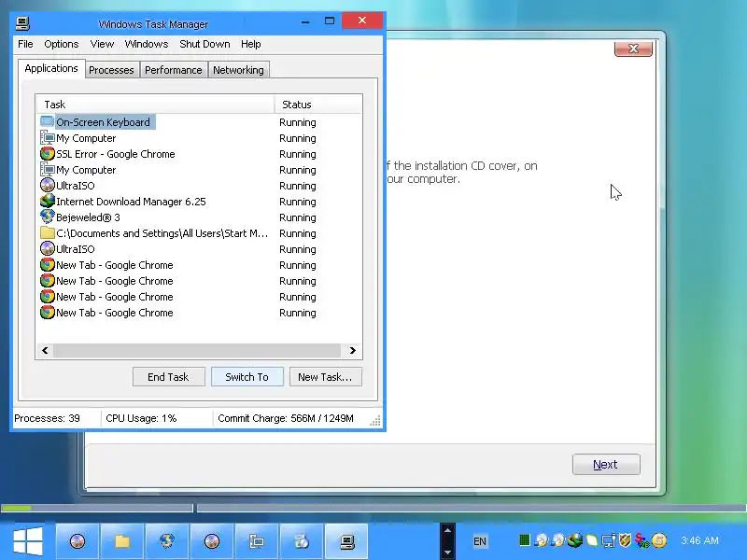Click the End Task button
Screen dimensions: 747x560
[x=169, y=377]
